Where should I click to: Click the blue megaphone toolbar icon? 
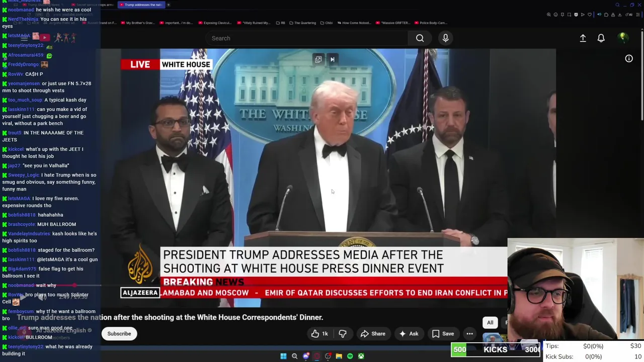pyautogui.click(x=599, y=15)
